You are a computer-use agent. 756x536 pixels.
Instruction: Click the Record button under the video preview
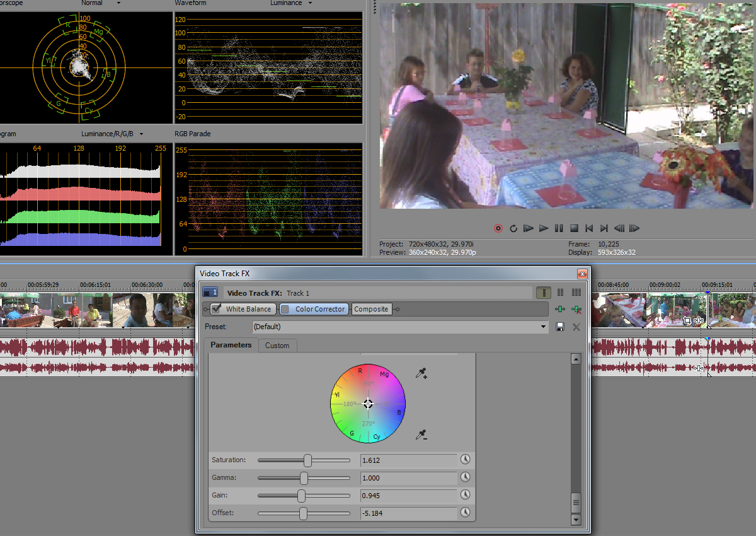pyautogui.click(x=498, y=228)
